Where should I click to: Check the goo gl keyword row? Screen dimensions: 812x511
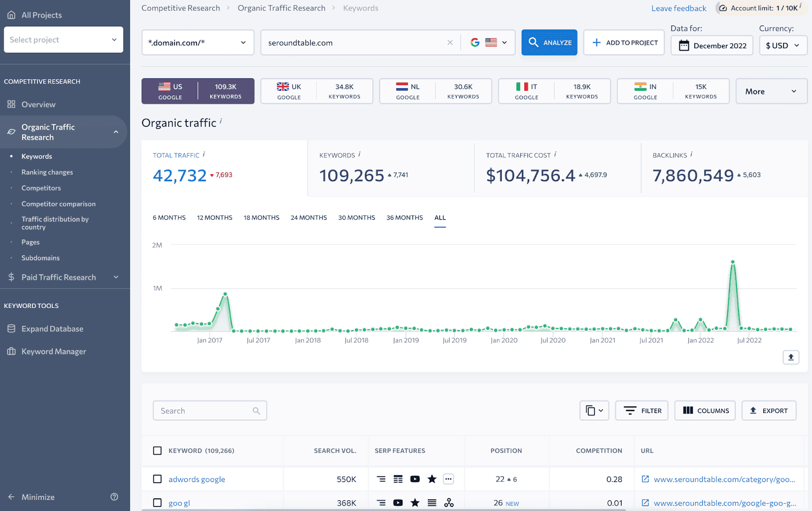[x=157, y=502]
